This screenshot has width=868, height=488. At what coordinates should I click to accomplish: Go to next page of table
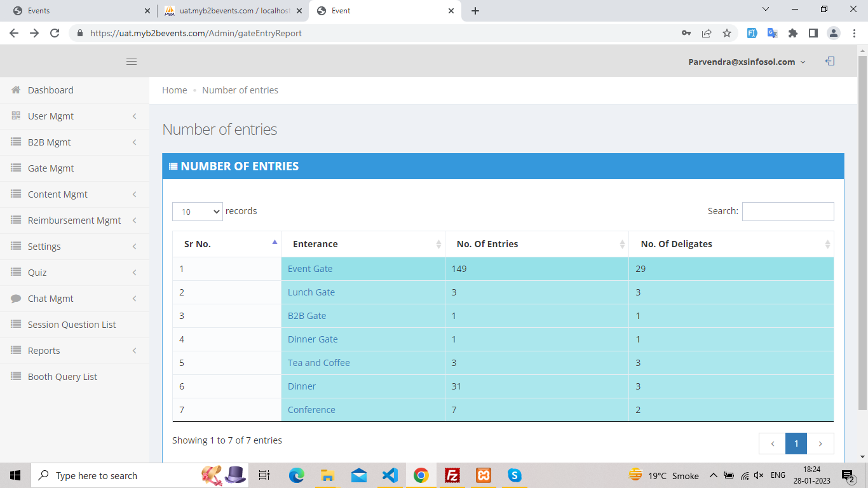pyautogui.click(x=820, y=444)
